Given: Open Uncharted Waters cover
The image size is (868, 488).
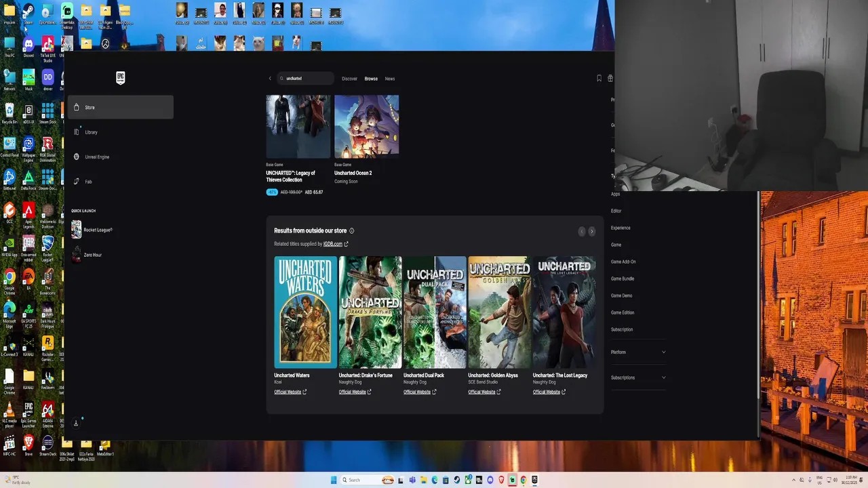Looking at the screenshot, I should click(x=305, y=312).
